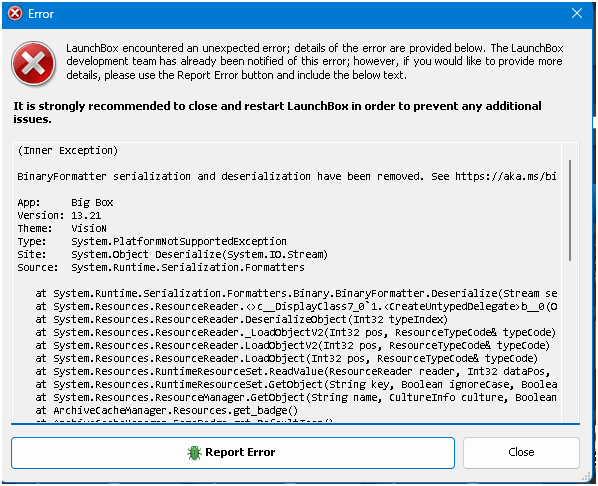Click the ResourceReader.LoadObject(Int32 pos stack line
The width and height of the screenshot is (598, 486).
click(286, 358)
